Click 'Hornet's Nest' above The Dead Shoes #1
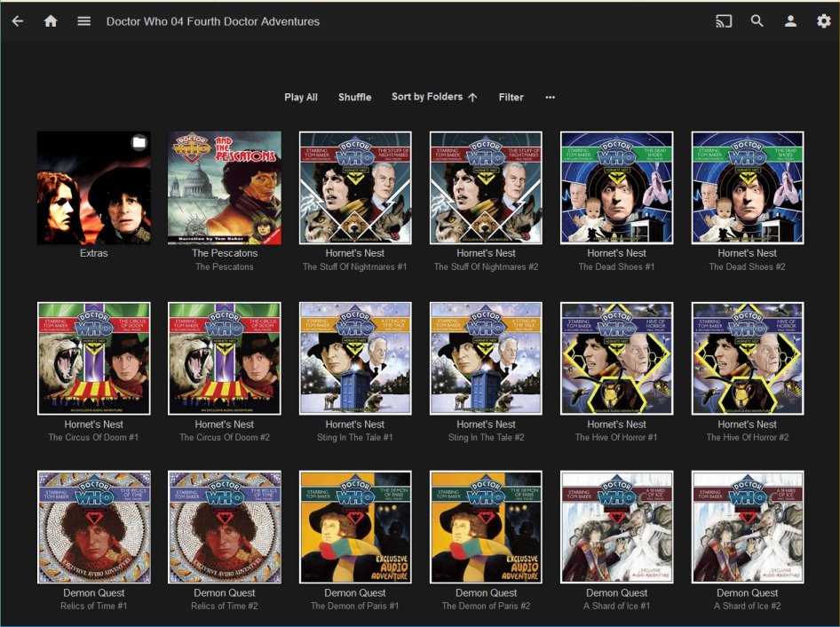The image size is (840, 627). pyautogui.click(x=616, y=253)
